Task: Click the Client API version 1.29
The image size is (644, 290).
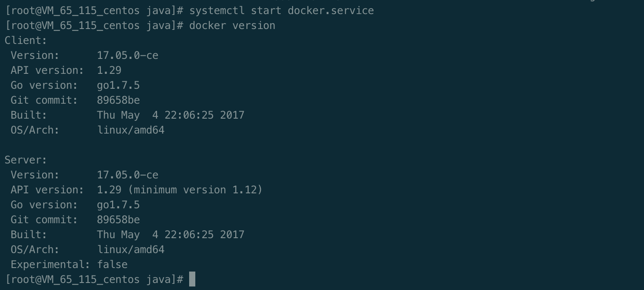Action: pos(109,70)
